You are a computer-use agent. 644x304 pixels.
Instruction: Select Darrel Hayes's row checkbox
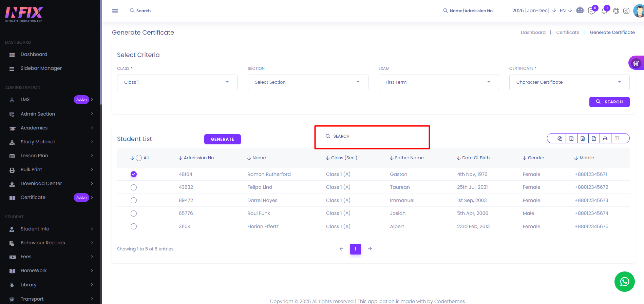click(x=134, y=200)
